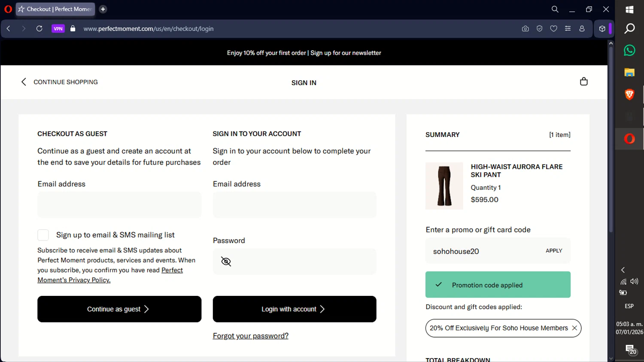The image size is (644, 362).
Task: Click the address bar URL
Action: [149, 29]
